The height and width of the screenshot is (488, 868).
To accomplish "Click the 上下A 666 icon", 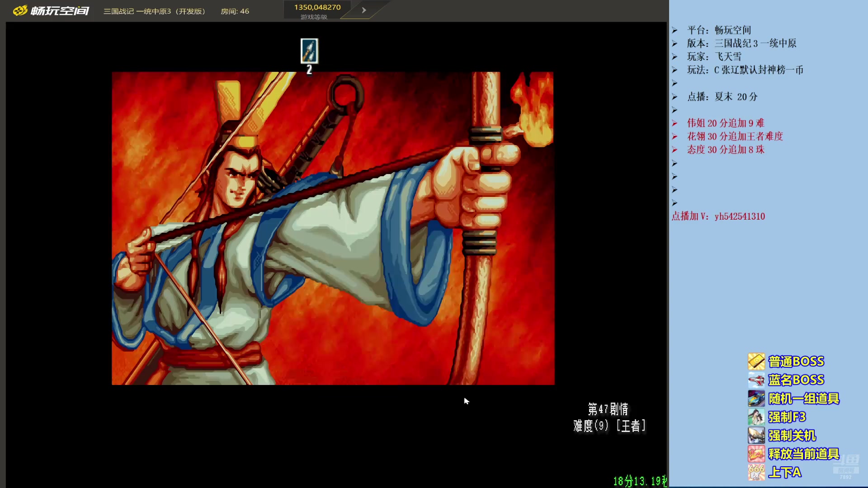I will pos(756,472).
